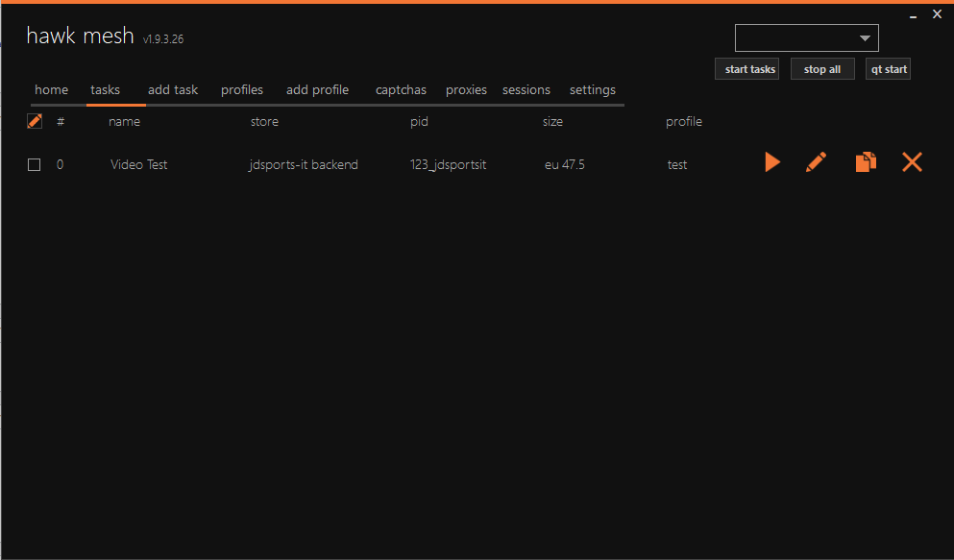Open the dropdown at the top right
Image resolution: width=954 pixels, height=560 pixels.
pyautogui.click(x=806, y=38)
